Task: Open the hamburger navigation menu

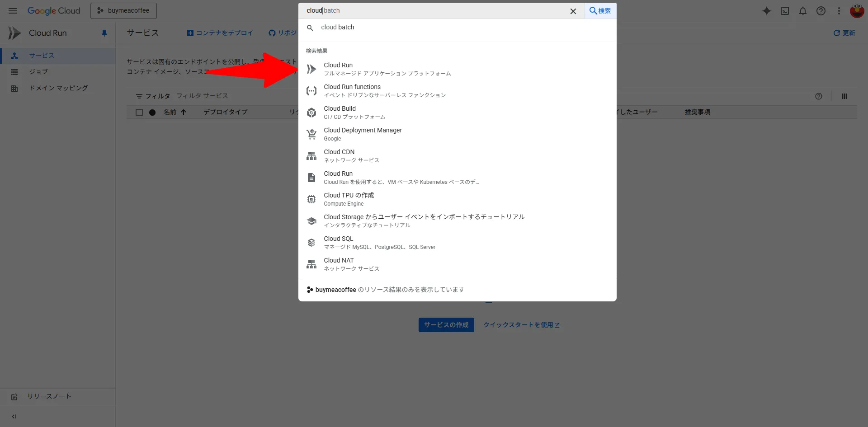Action: 13,11
